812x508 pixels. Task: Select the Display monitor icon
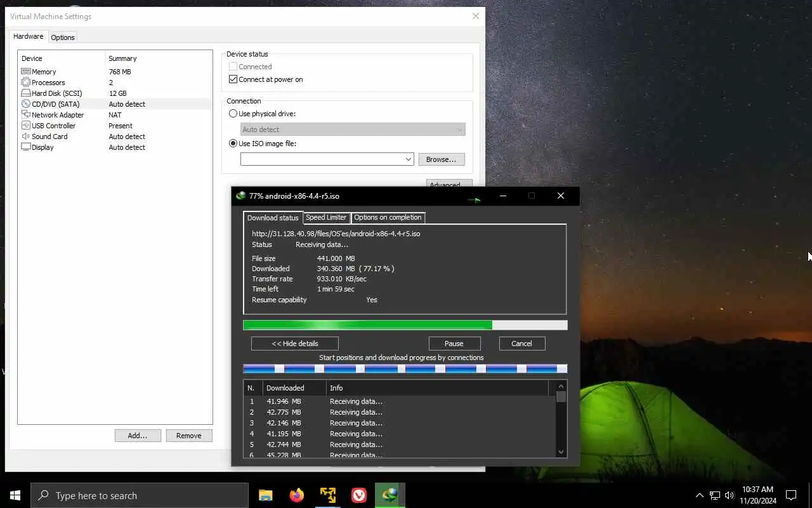[x=26, y=147]
